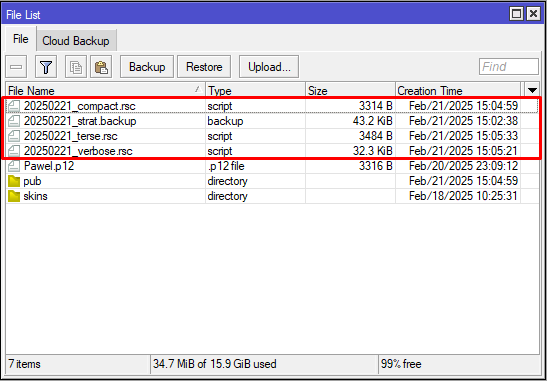Maximize the File List window
This screenshot has width=547, height=381.
click(x=517, y=14)
